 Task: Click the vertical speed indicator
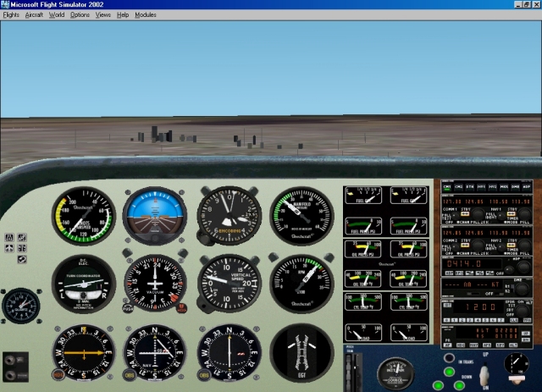click(229, 283)
